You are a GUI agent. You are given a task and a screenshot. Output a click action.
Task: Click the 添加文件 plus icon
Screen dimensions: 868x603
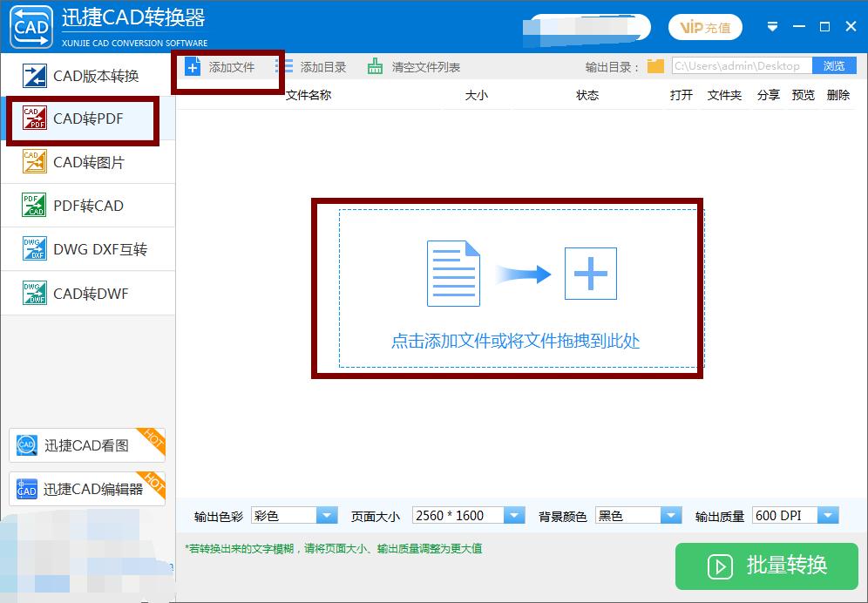tap(192, 65)
